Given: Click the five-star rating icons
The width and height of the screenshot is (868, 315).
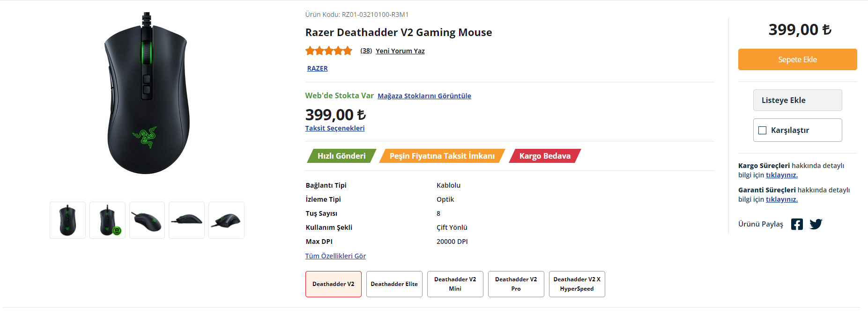Looking at the screenshot, I should pyautogui.click(x=329, y=51).
